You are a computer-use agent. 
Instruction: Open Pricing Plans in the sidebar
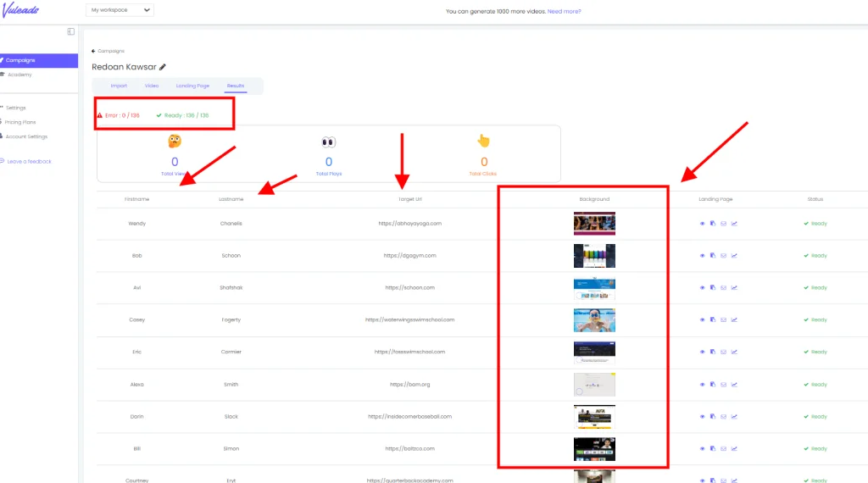tap(20, 122)
